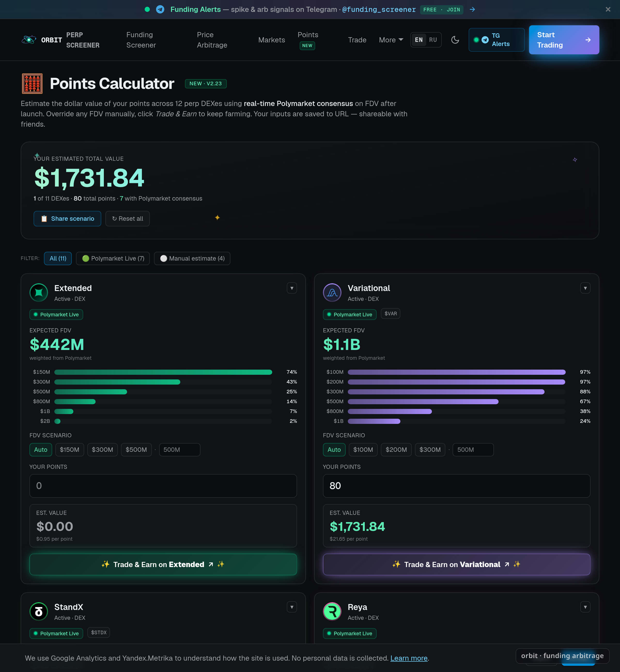Switch language to EN
This screenshot has height=672, width=620.
point(419,40)
